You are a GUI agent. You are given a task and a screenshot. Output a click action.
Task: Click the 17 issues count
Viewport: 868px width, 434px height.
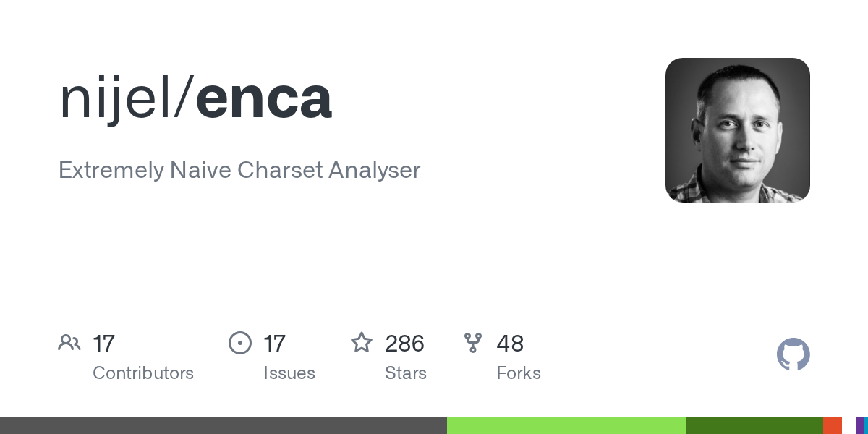pyautogui.click(x=274, y=344)
